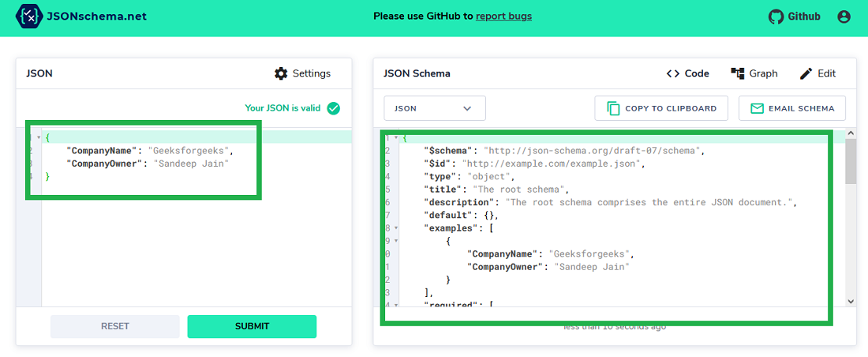This screenshot has width=868, height=357.
Task: Click the "CompanyOwner" line in JSON input editor
Action: point(150,163)
